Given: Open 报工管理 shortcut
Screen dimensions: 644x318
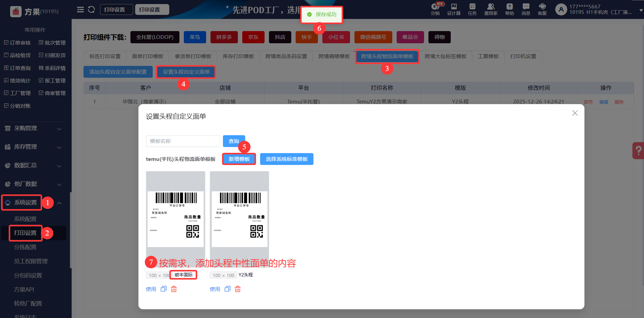Looking at the screenshot, I should [52, 80].
